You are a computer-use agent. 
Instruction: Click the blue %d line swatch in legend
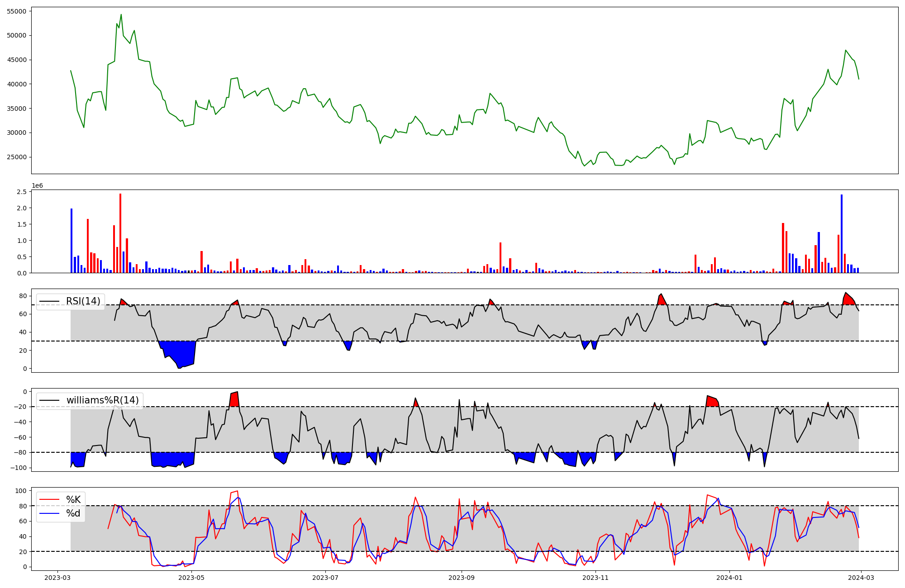49,513
